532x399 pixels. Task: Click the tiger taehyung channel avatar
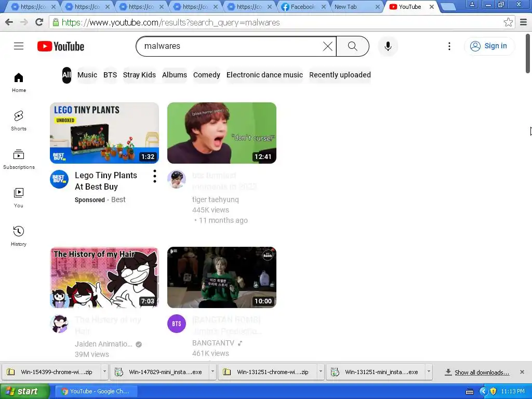pyautogui.click(x=177, y=179)
